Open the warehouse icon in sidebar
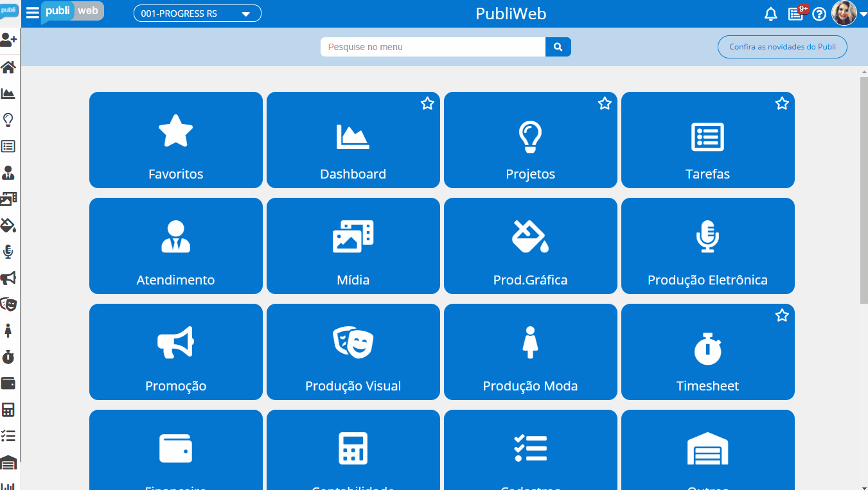868x490 pixels. pos(8,462)
